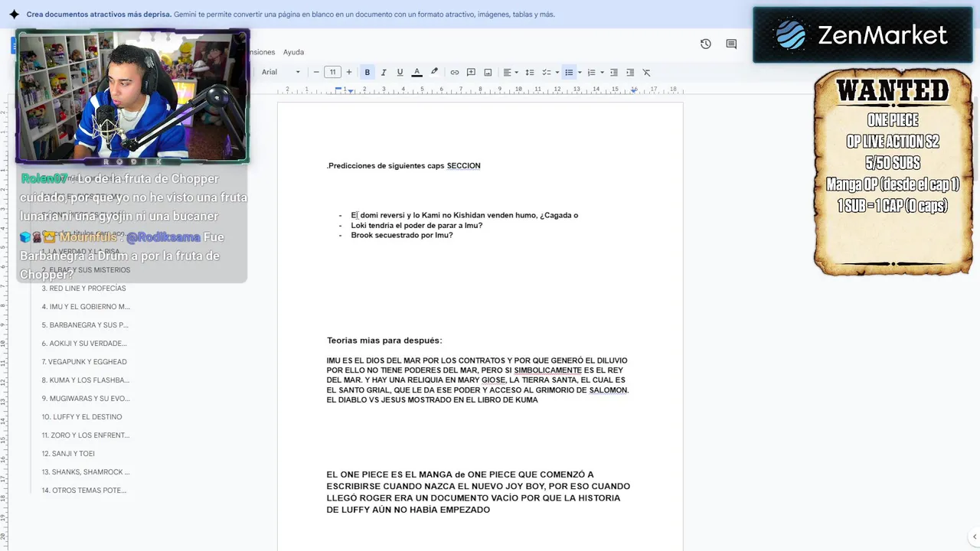Click the left indent marker on the ruler
The image size is (980, 551).
click(351, 90)
